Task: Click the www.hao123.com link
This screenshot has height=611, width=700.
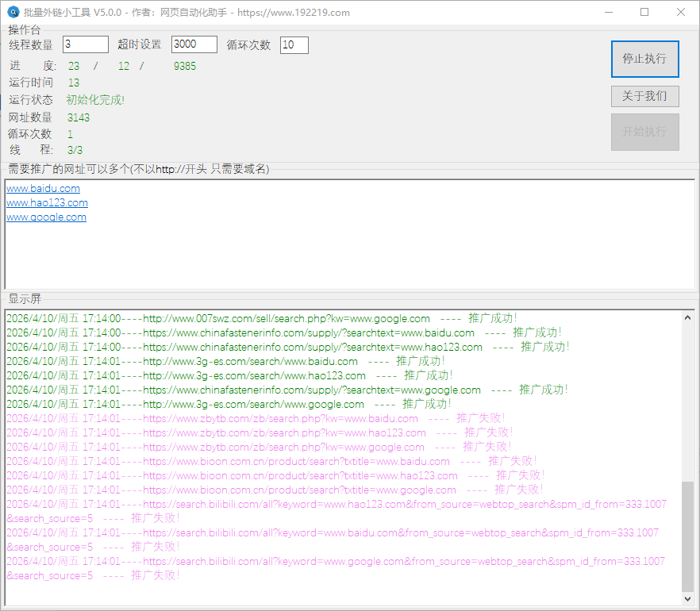Action: coord(47,203)
